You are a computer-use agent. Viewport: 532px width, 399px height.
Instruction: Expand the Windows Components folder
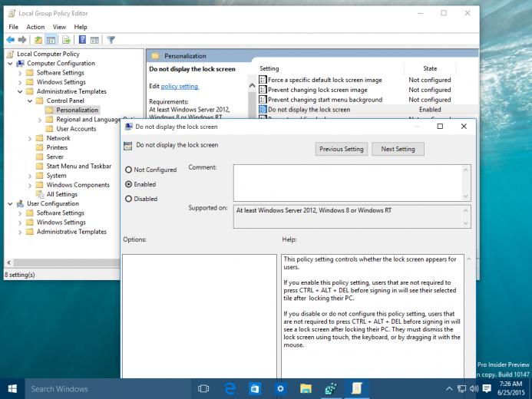pyautogui.click(x=30, y=185)
